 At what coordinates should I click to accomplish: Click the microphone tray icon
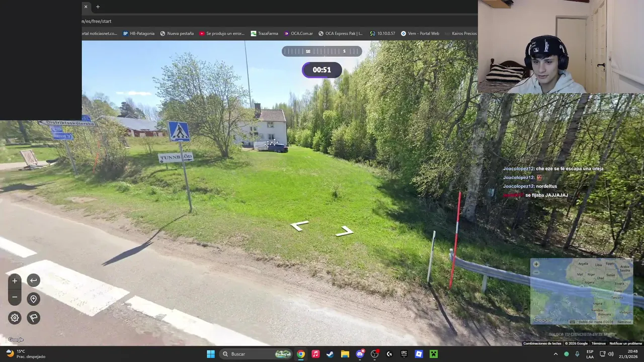coord(577,354)
